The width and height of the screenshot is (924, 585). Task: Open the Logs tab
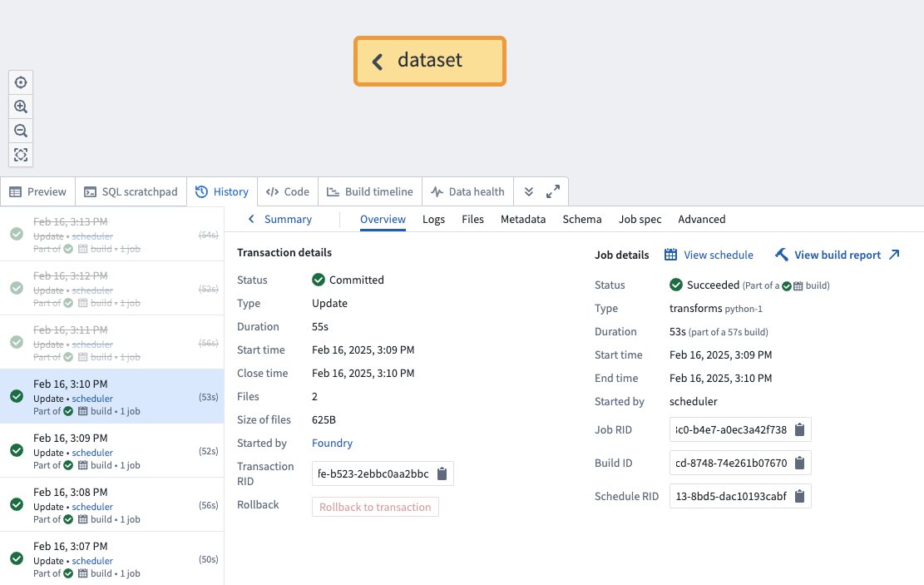tap(433, 220)
